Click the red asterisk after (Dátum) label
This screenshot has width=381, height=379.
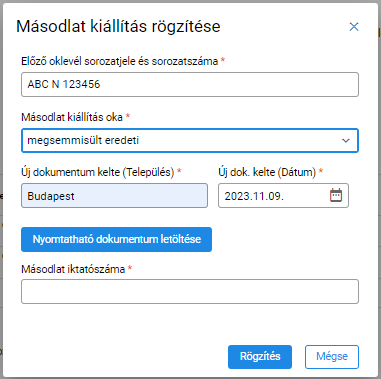pyautogui.click(x=321, y=171)
